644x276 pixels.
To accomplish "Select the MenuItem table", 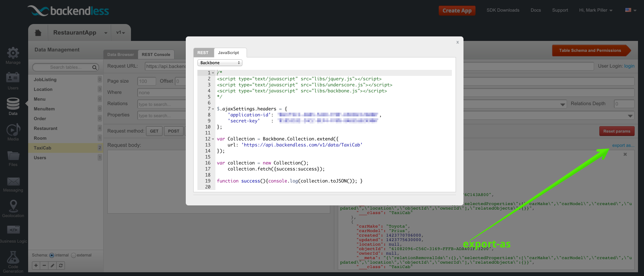I will click(66, 109).
